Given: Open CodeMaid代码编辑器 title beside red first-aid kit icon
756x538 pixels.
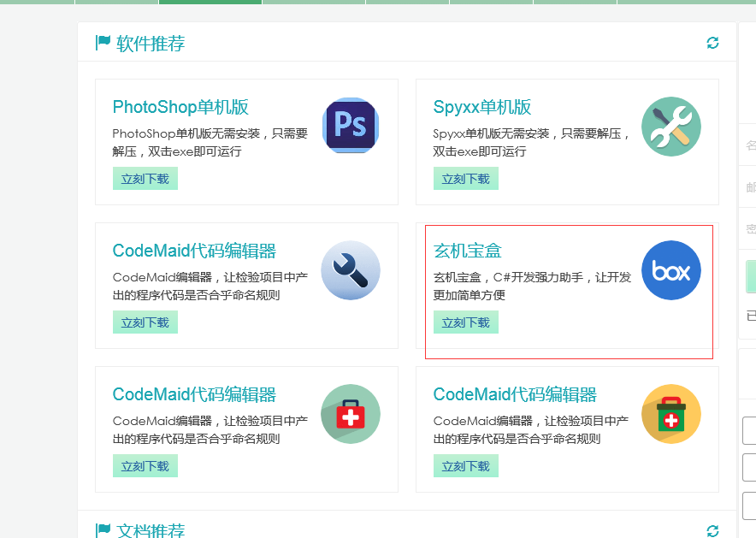Looking at the screenshot, I should [x=194, y=394].
